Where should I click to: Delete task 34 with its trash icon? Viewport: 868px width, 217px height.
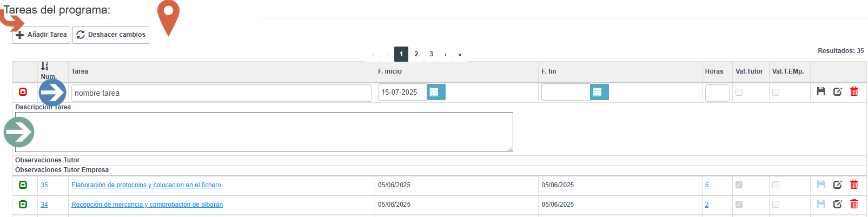tap(854, 204)
